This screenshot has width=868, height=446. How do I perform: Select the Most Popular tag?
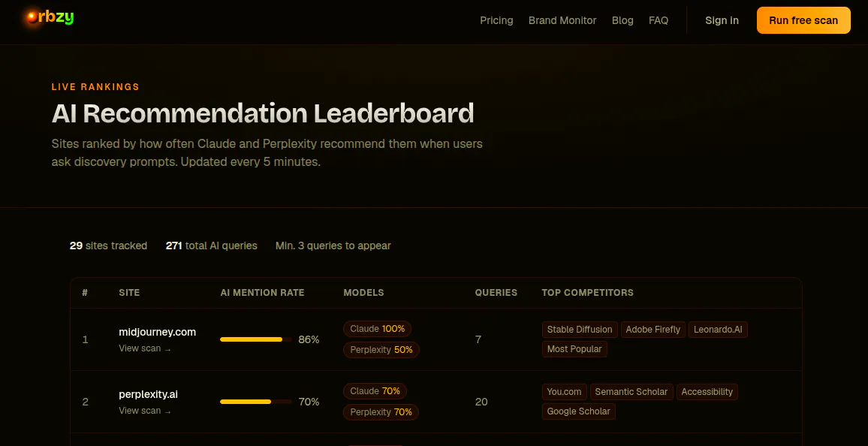click(x=574, y=349)
